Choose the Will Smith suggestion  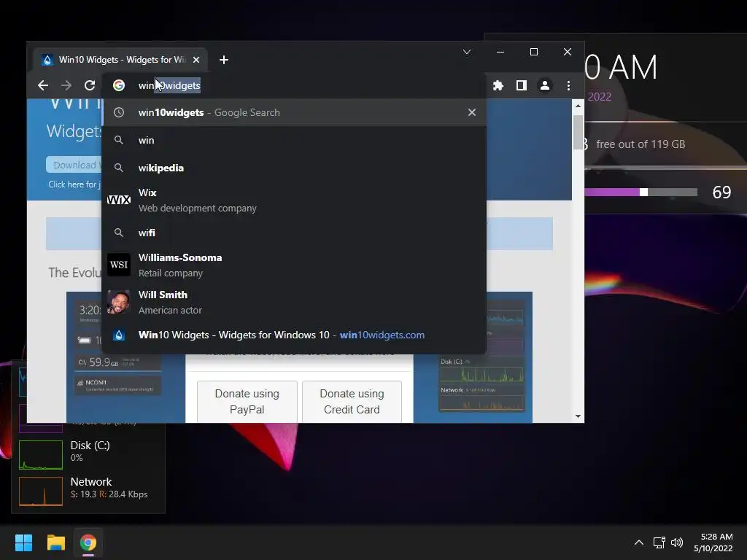(x=294, y=302)
